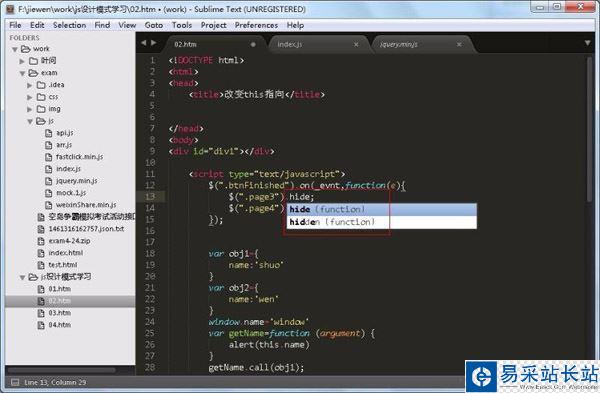Open the Preferences menu

(x=256, y=25)
